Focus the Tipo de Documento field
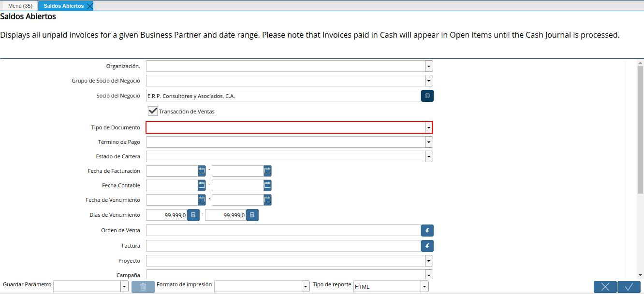 tap(285, 127)
